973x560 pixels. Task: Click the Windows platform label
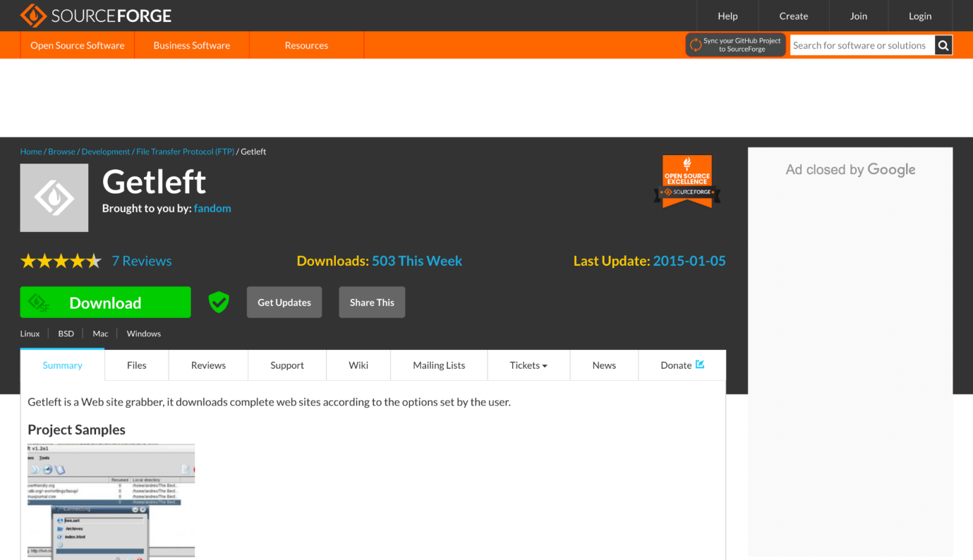click(x=144, y=334)
